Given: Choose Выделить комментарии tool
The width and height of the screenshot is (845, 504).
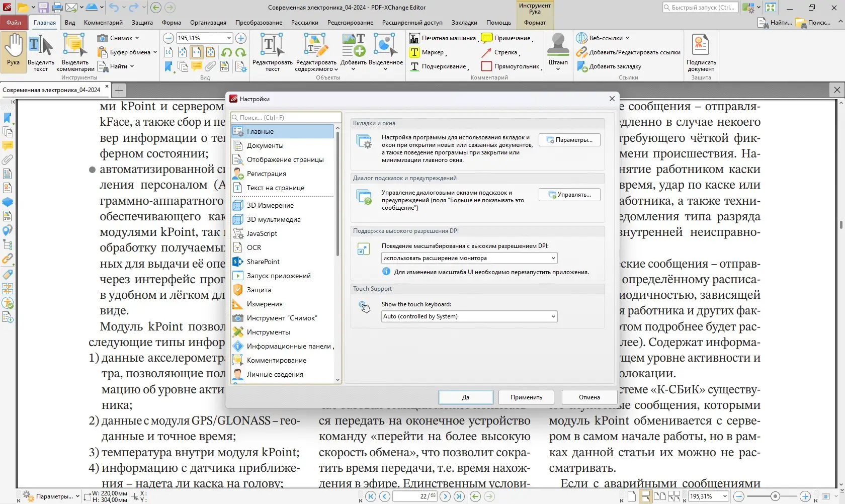Looking at the screenshot, I should [x=75, y=52].
